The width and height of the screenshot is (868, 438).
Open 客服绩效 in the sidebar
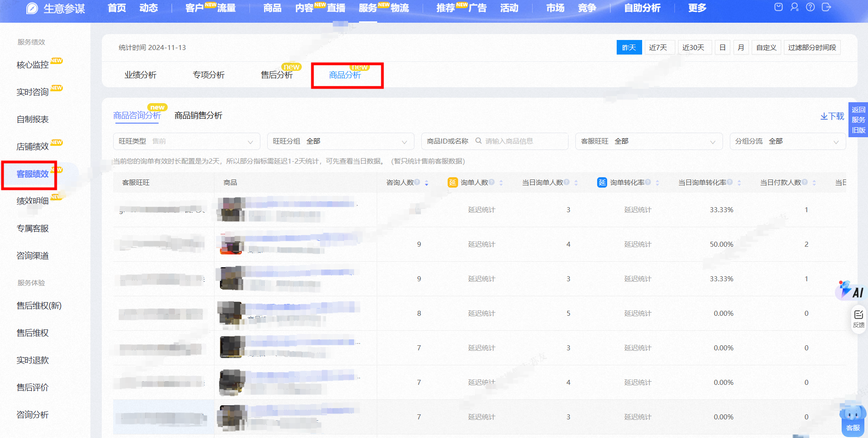click(x=33, y=174)
